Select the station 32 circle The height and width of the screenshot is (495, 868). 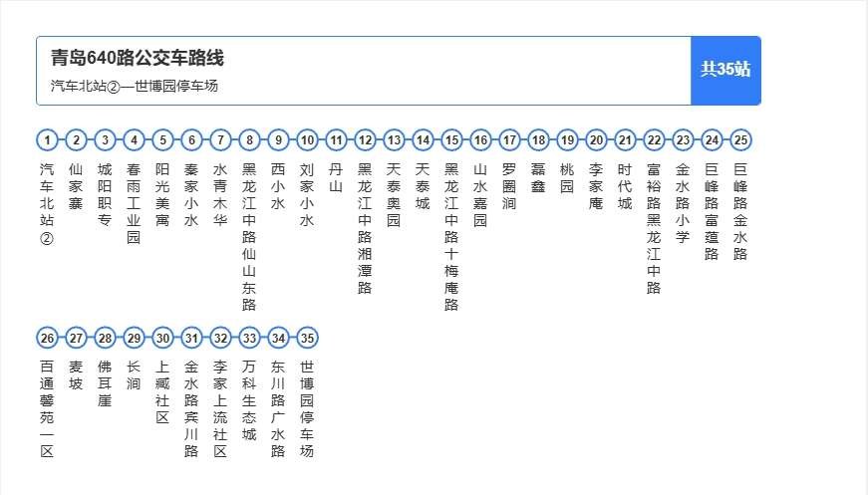[x=221, y=338]
